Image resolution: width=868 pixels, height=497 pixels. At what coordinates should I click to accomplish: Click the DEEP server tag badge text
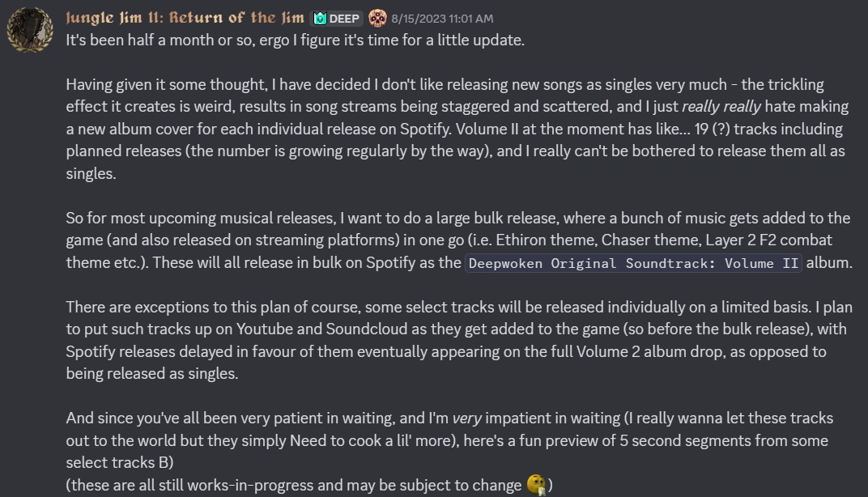coord(344,19)
